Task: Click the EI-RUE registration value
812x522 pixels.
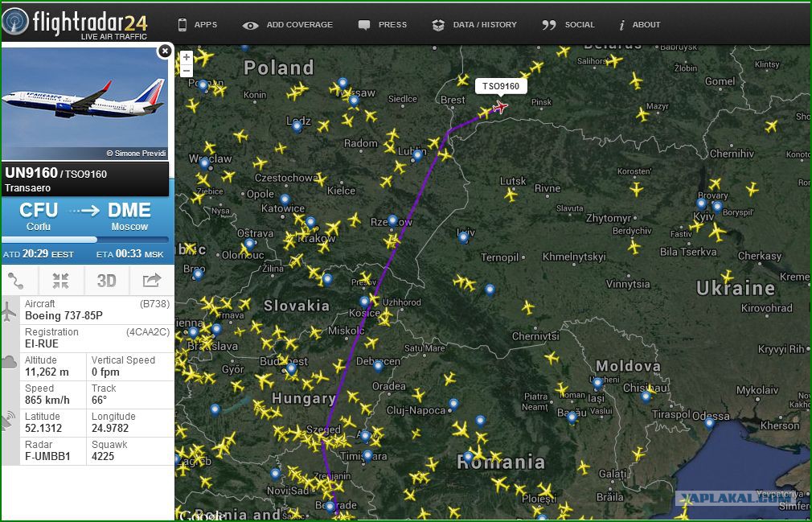Action: (x=42, y=344)
